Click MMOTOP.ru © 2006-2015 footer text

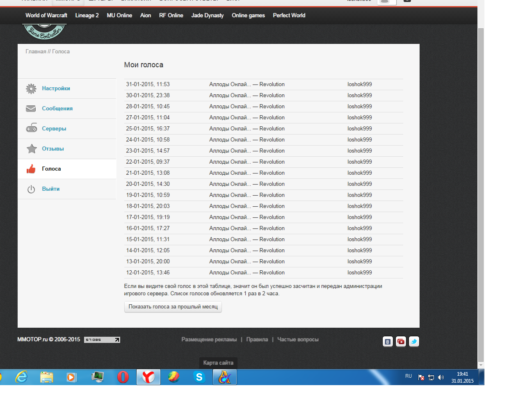pos(48,340)
